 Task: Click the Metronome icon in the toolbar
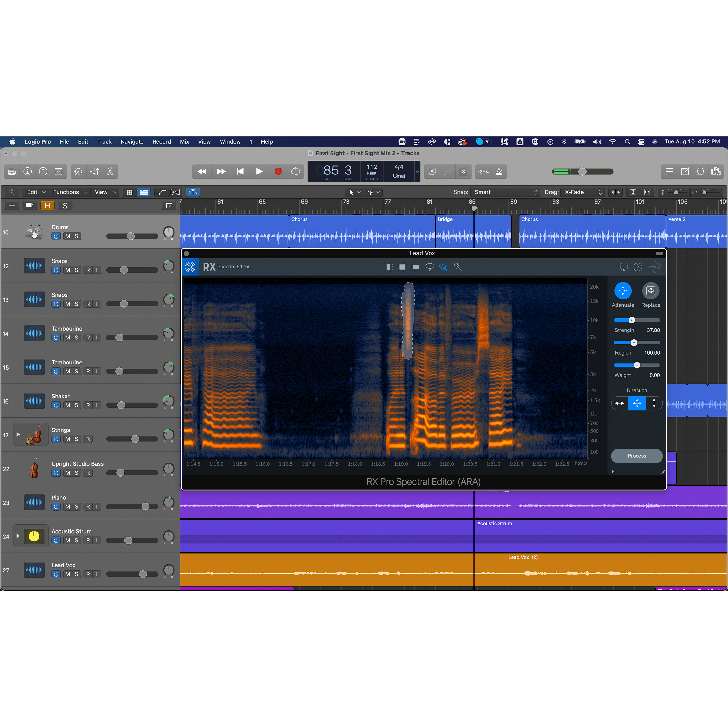(499, 172)
